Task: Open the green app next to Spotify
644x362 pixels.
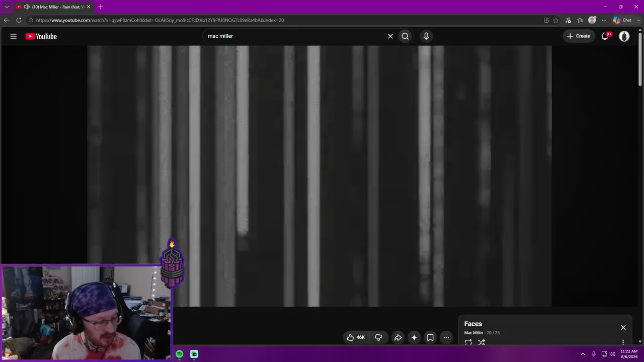Action: [194, 354]
